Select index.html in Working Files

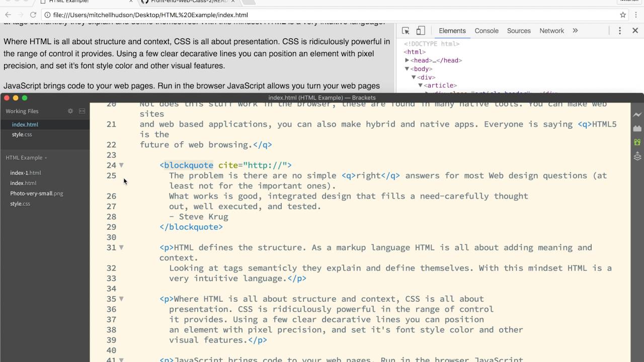(x=25, y=125)
